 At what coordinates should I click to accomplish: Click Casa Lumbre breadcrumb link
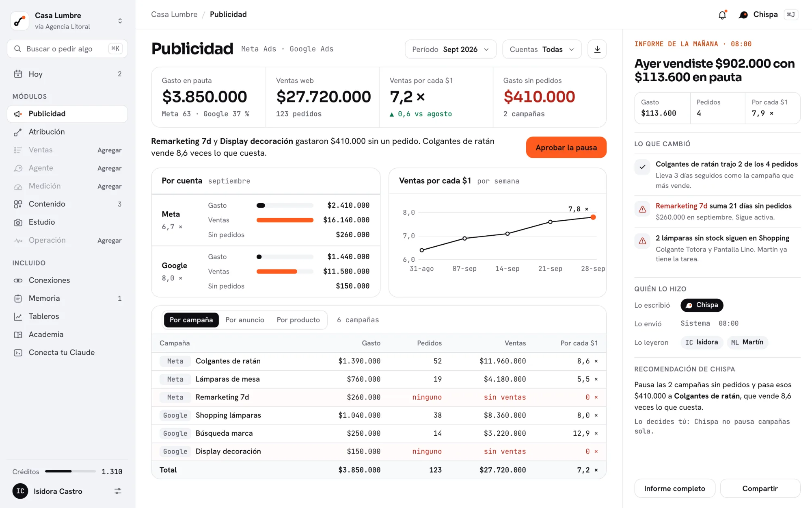click(174, 15)
